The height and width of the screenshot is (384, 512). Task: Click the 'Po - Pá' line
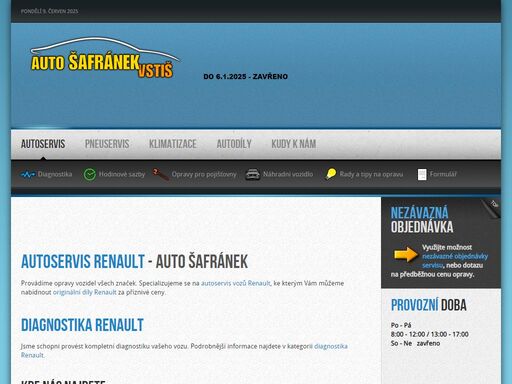click(x=401, y=325)
